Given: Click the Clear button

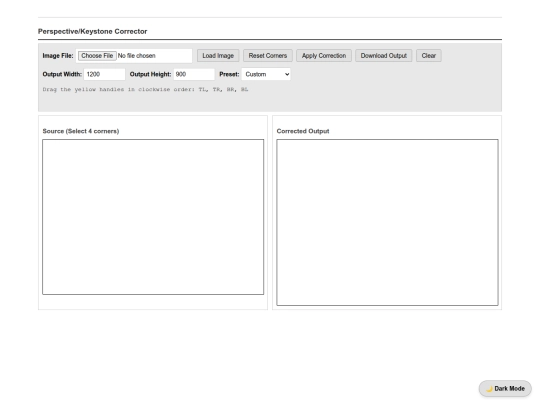Looking at the screenshot, I should coord(429,56).
